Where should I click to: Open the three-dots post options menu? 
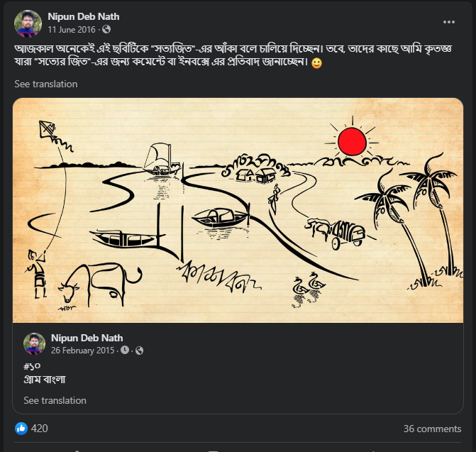point(449,22)
